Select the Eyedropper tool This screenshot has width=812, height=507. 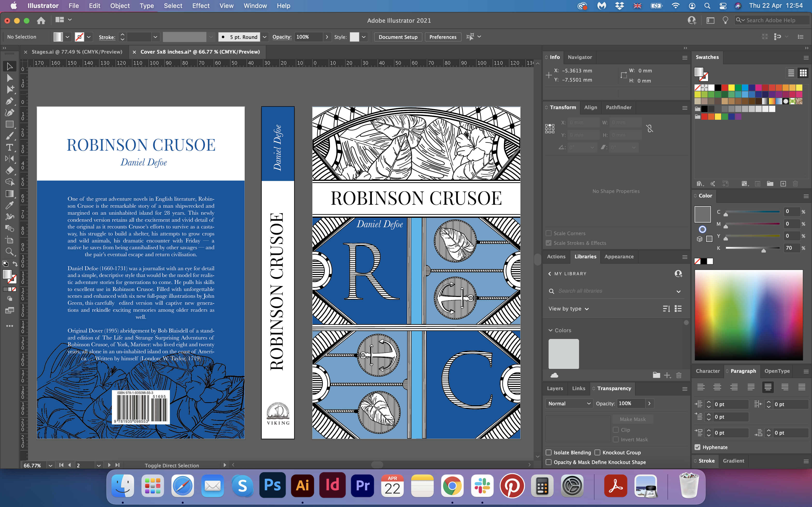[9, 205]
